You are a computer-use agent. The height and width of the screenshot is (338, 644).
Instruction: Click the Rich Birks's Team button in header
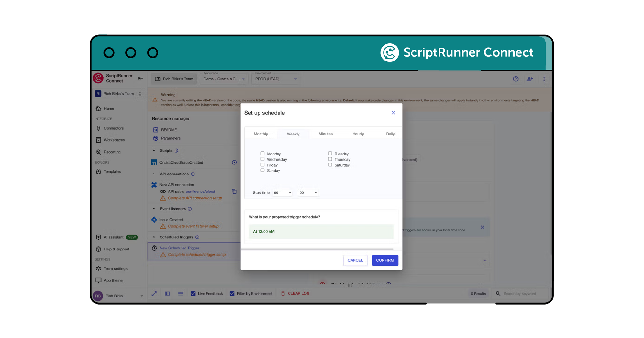(x=174, y=79)
